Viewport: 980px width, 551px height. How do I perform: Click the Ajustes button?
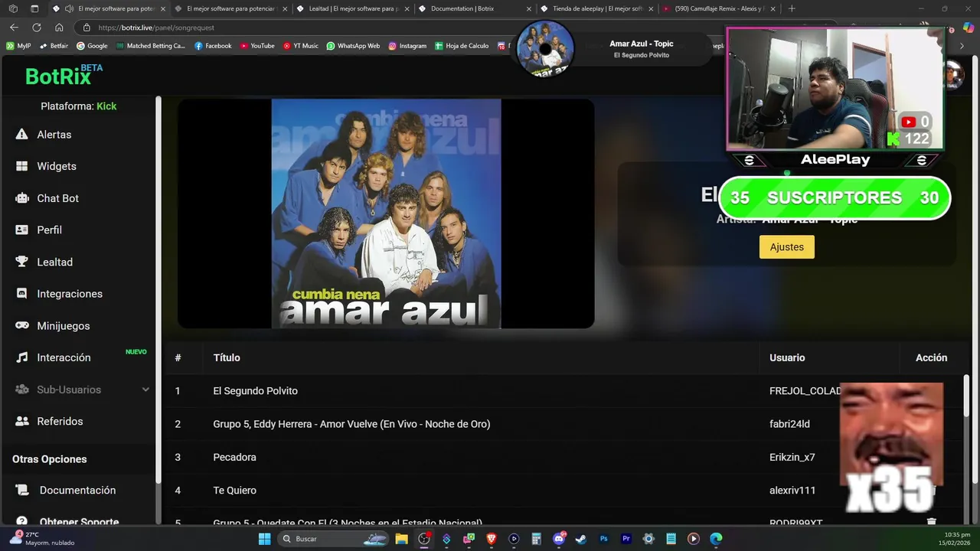point(787,247)
